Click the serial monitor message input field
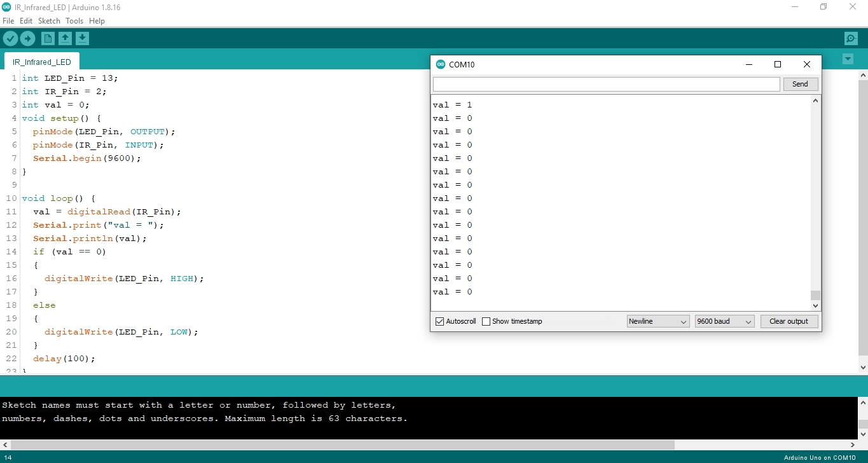Image resolution: width=868 pixels, height=463 pixels. 606,84
